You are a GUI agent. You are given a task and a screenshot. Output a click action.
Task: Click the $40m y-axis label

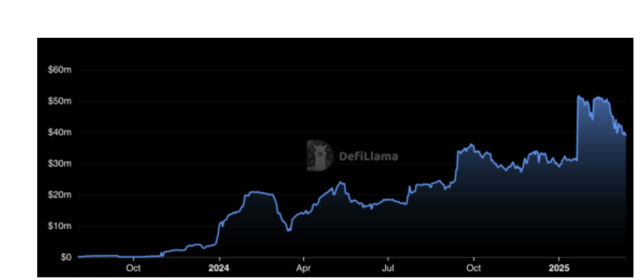tap(60, 133)
